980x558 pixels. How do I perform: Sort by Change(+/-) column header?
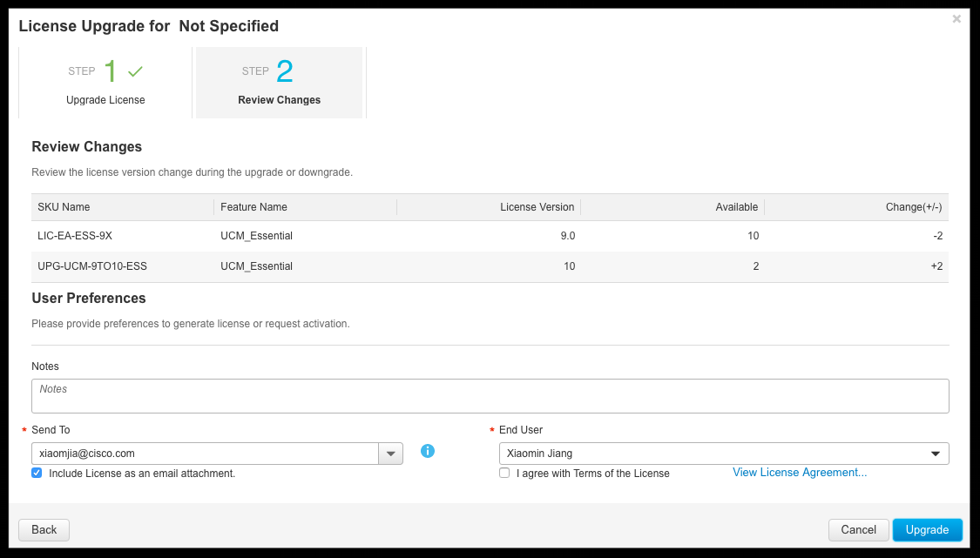tap(856, 207)
